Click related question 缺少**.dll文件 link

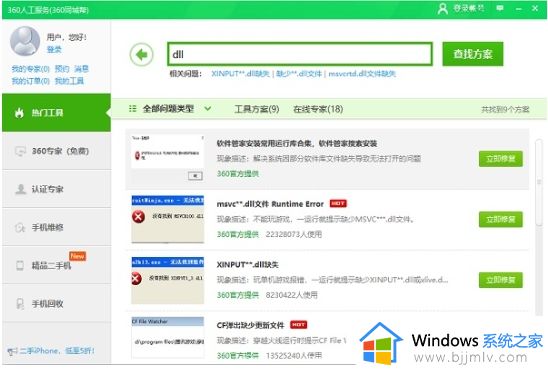coord(299,74)
